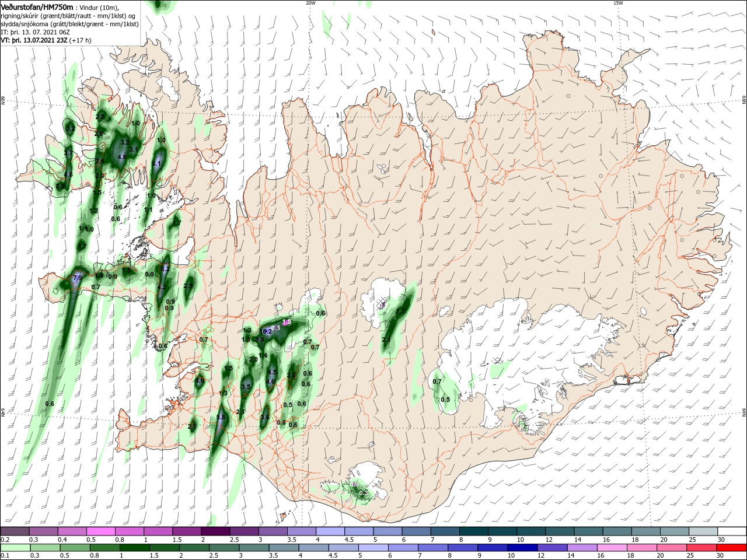This screenshot has height=560, width=747.
Task: Select the '1.4' rainfall value on the map
Action: click(263, 355)
